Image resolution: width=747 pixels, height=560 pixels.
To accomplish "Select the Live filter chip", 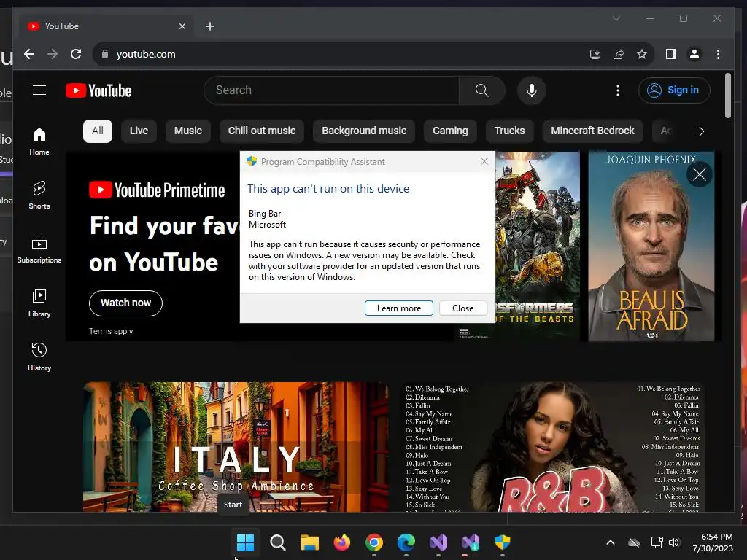I will (x=139, y=131).
